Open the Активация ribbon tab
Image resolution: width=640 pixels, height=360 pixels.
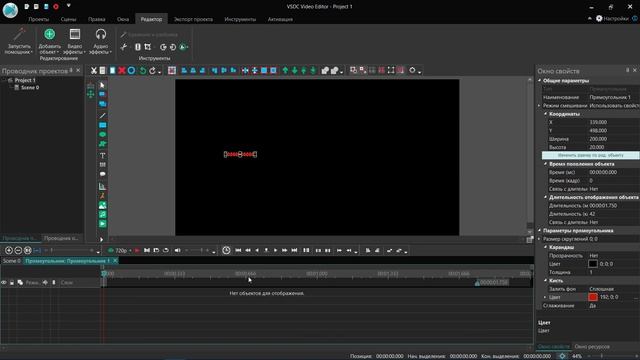280,19
